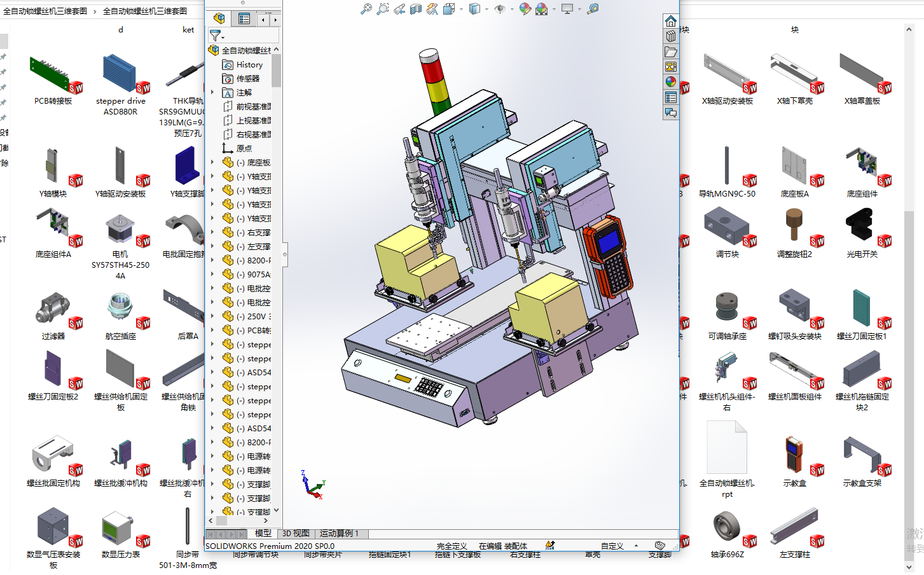This screenshot has width=924, height=575.
Task: Select the 过滤器 part file in Explorer
Action: [x=53, y=315]
